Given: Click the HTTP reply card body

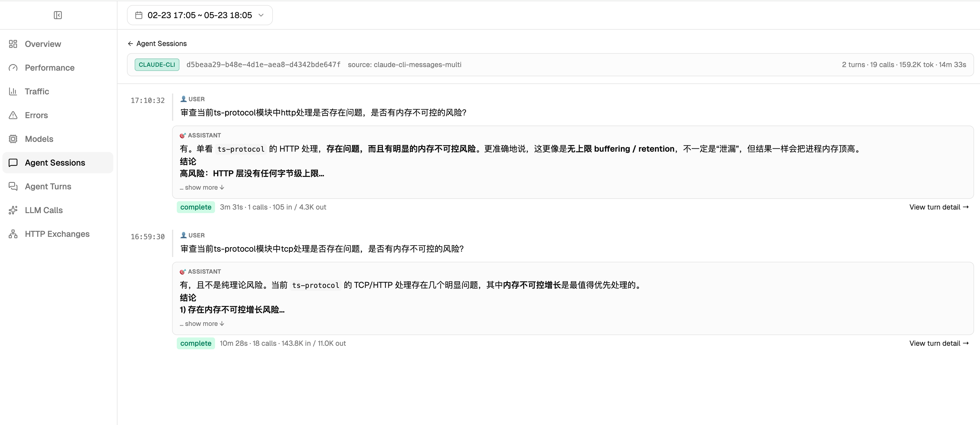Looking at the screenshot, I should [x=572, y=162].
